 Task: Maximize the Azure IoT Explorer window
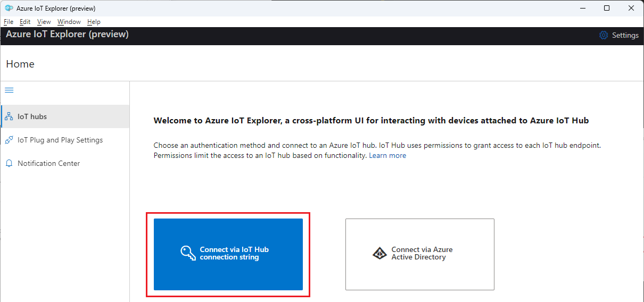607,8
